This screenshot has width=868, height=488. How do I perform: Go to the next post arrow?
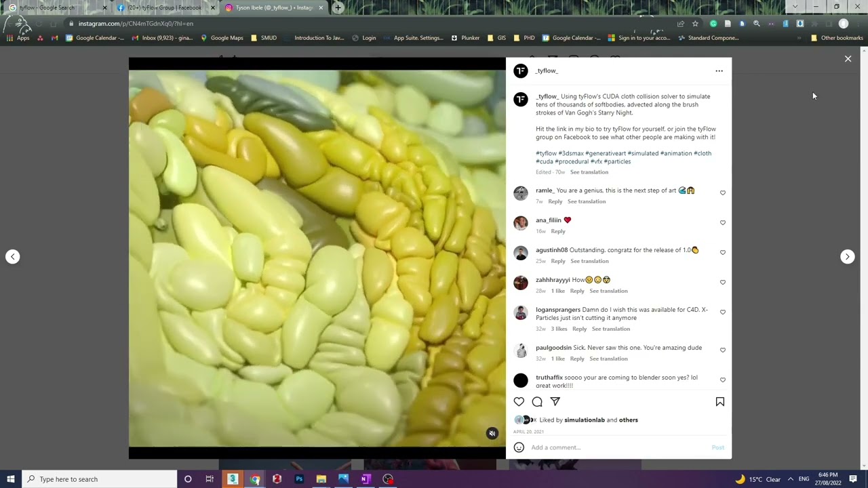coord(847,256)
